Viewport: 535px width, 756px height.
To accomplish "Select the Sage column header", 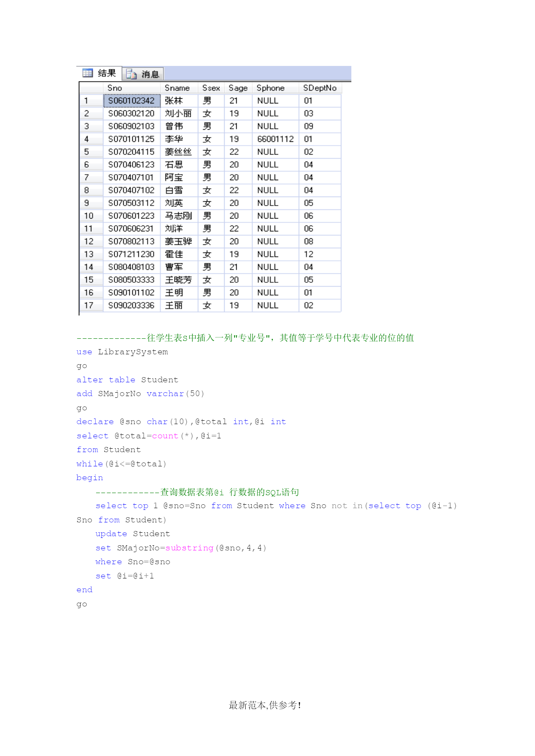I will [x=238, y=88].
